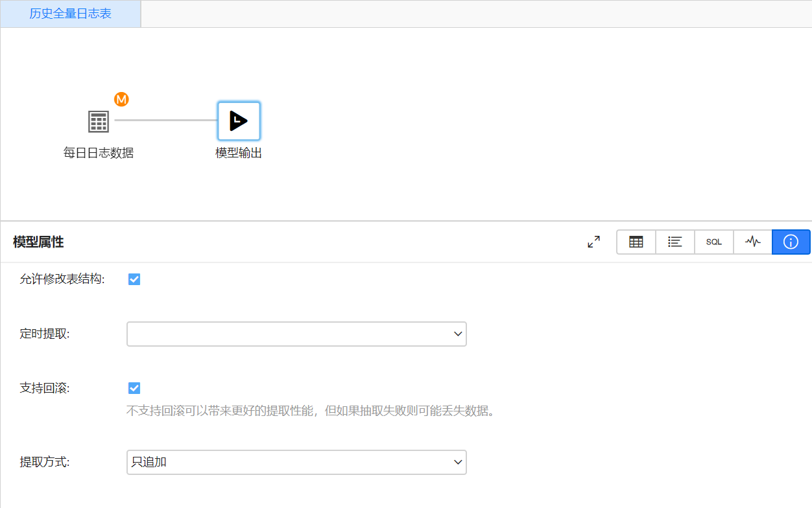Click the 模型输出 node label

pyautogui.click(x=239, y=154)
